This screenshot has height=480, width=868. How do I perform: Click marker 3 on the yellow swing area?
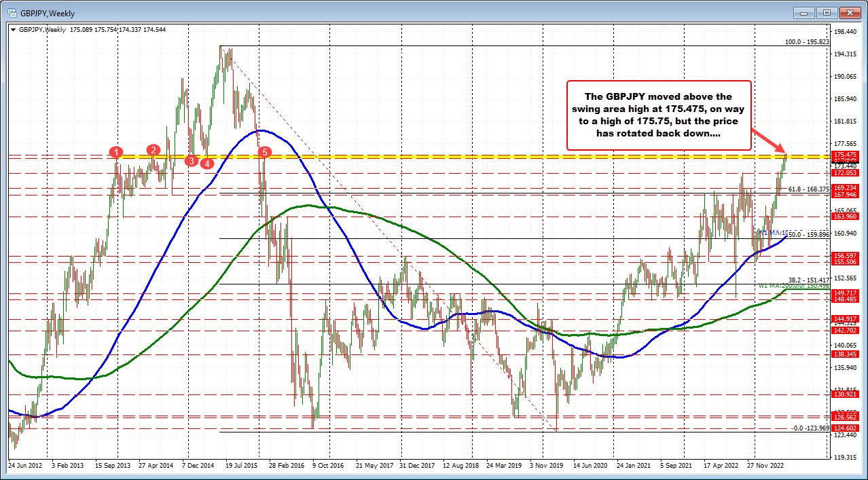pos(191,161)
